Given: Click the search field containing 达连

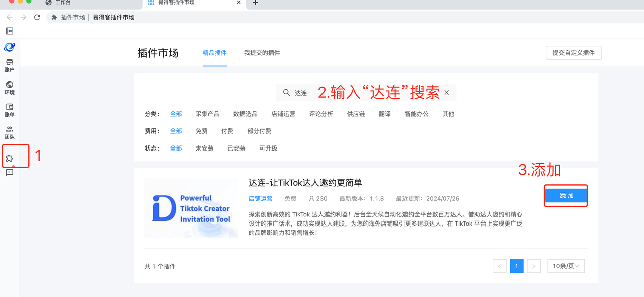Looking at the screenshot, I should click(366, 93).
